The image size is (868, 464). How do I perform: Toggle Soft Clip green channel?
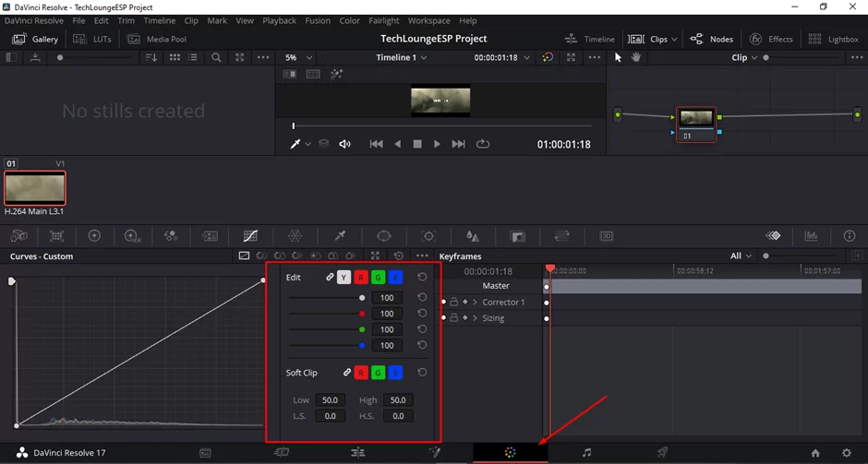(x=378, y=373)
